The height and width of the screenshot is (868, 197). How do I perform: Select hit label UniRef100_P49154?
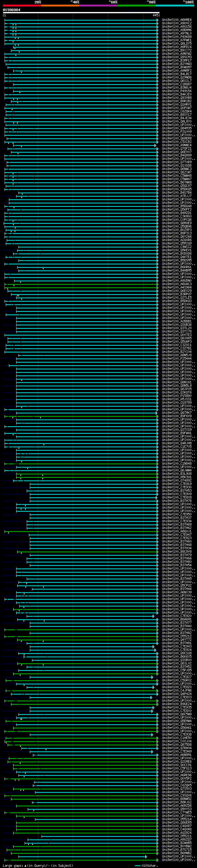pos(177,91)
